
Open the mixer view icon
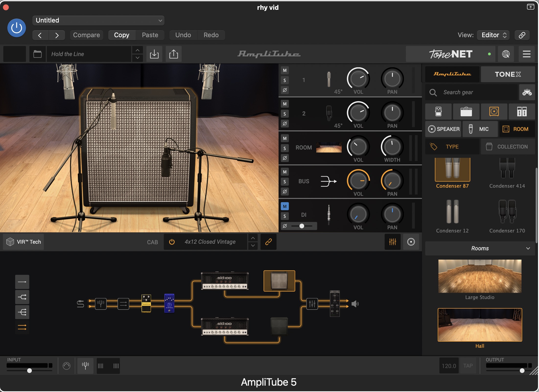393,242
